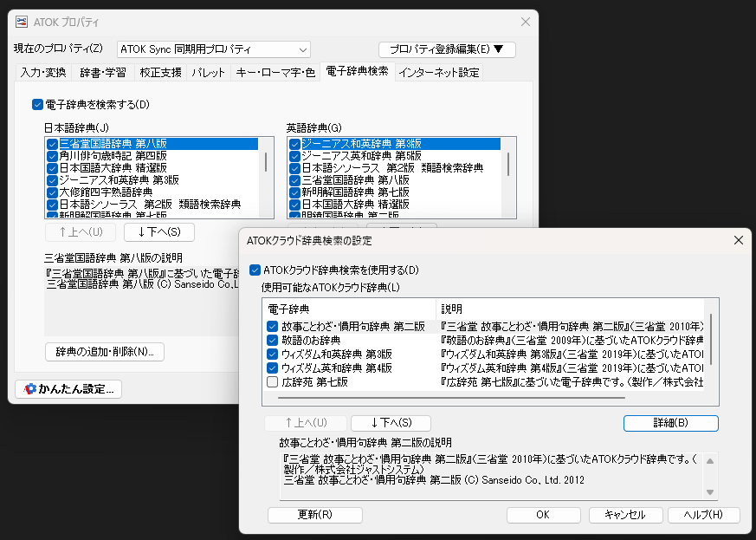The height and width of the screenshot is (540, 756).
Task: Click the gear icon on かんたん設定 button
Action: pos(30,389)
